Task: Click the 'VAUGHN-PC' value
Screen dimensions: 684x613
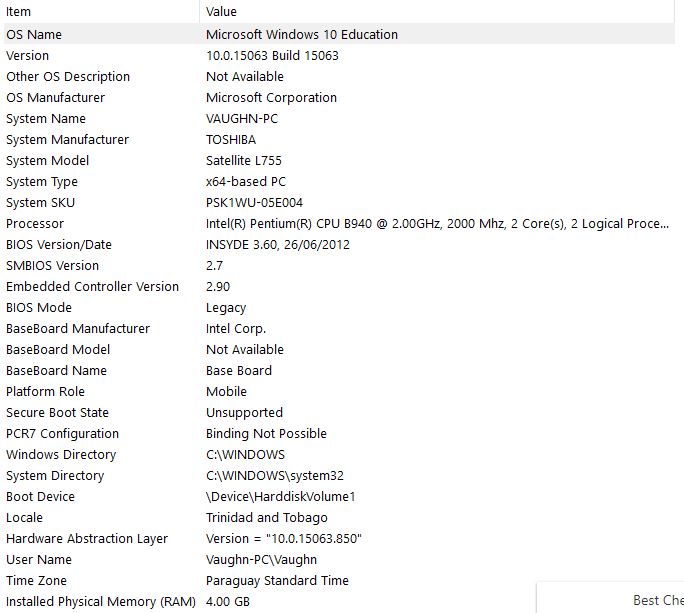Action: [242, 119]
